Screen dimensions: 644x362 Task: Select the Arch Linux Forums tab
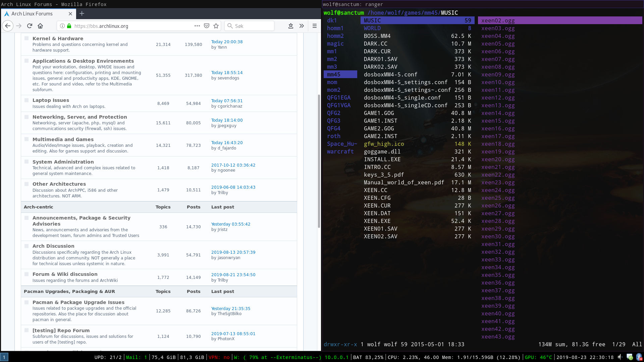(38, 14)
